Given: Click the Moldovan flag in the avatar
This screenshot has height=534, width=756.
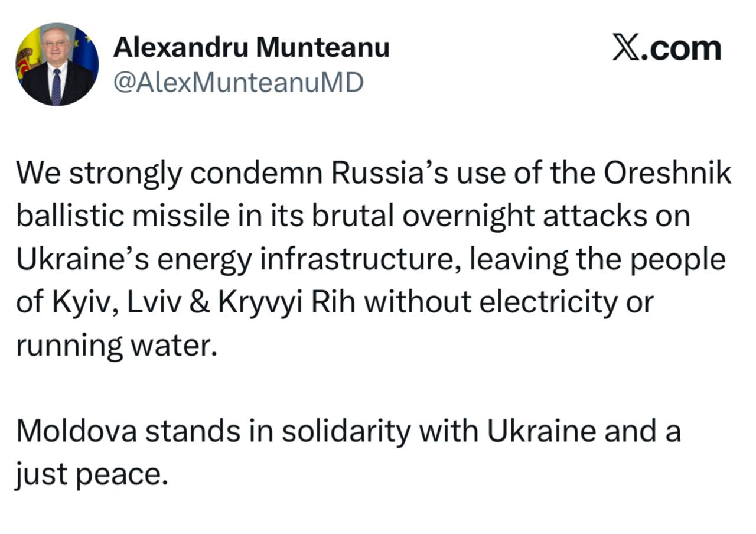Looking at the screenshot, I should pyautogui.click(x=28, y=56).
